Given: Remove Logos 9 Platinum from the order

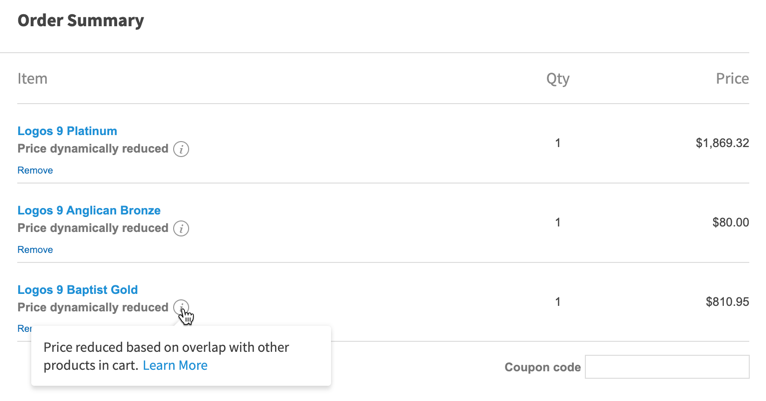Looking at the screenshot, I should [35, 170].
